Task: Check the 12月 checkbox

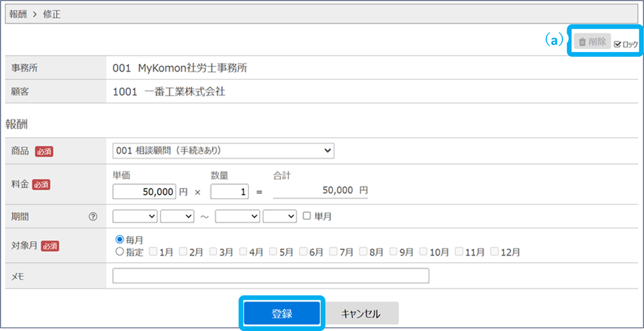Action: (494, 252)
